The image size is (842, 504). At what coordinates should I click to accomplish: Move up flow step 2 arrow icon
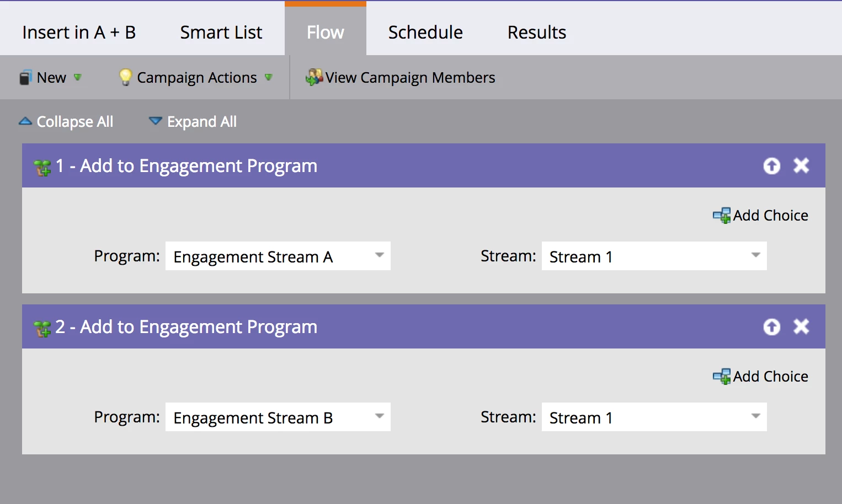[x=772, y=327]
